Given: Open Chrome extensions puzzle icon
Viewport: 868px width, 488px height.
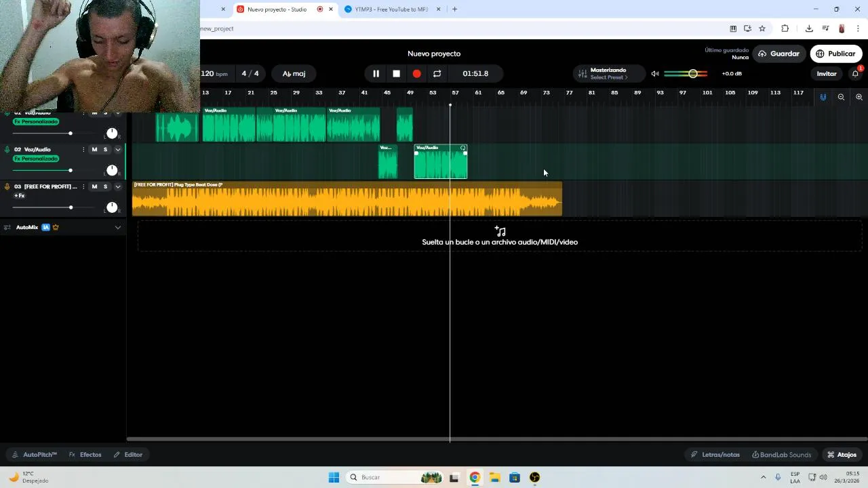Looking at the screenshot, I should click(785, 28).
